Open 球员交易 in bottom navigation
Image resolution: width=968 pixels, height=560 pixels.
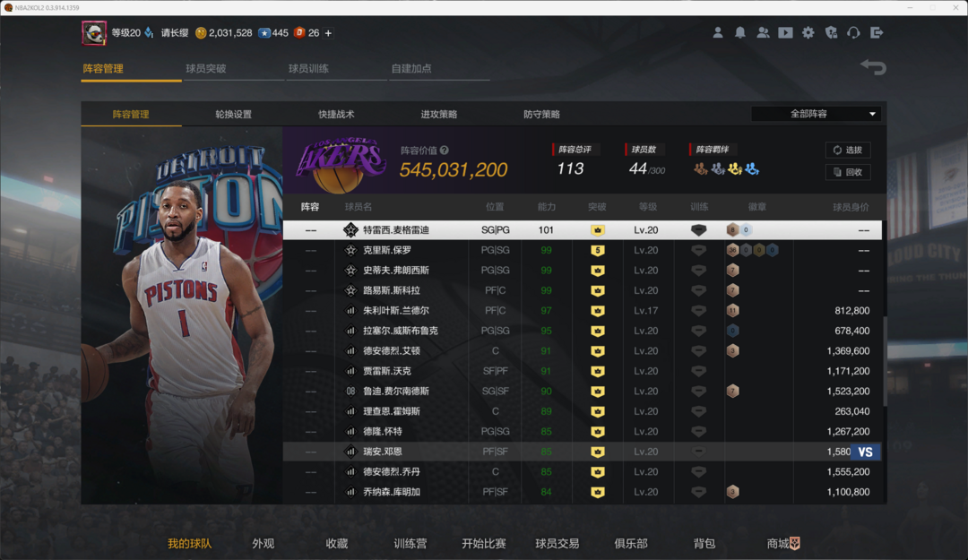coord(557,543)
